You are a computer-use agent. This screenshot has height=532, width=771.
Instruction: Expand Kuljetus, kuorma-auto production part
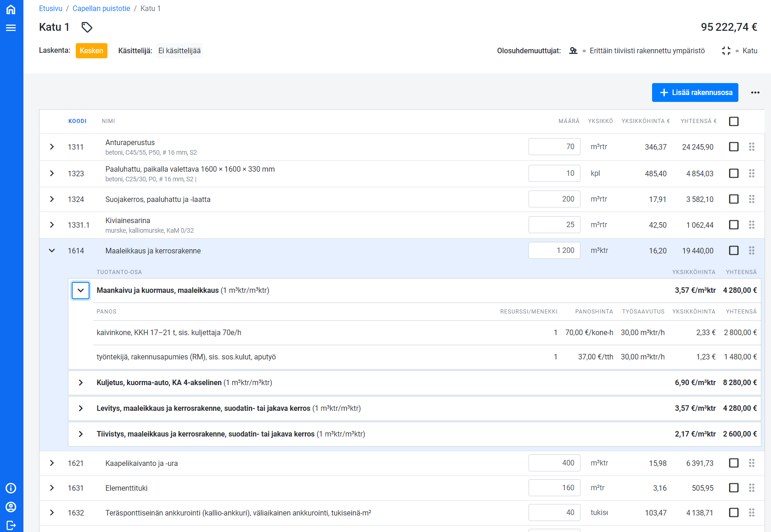(x=81, y=383)
